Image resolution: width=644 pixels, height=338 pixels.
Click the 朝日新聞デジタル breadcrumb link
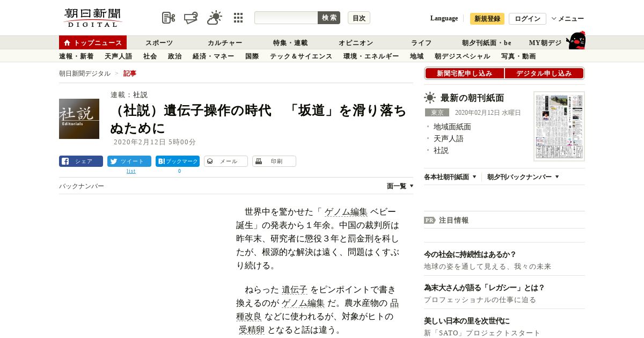pyautogui.click(x=85, y=74)
